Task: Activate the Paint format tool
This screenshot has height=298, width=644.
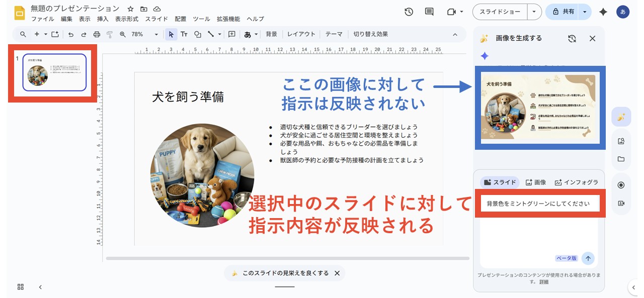Action: tap(109, 34)
